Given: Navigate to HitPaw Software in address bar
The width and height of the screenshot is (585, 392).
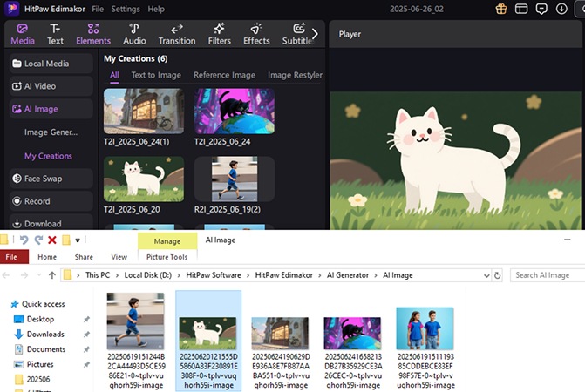Looking at the screenshot, I should pyautogui.click(x=214, y=275).
